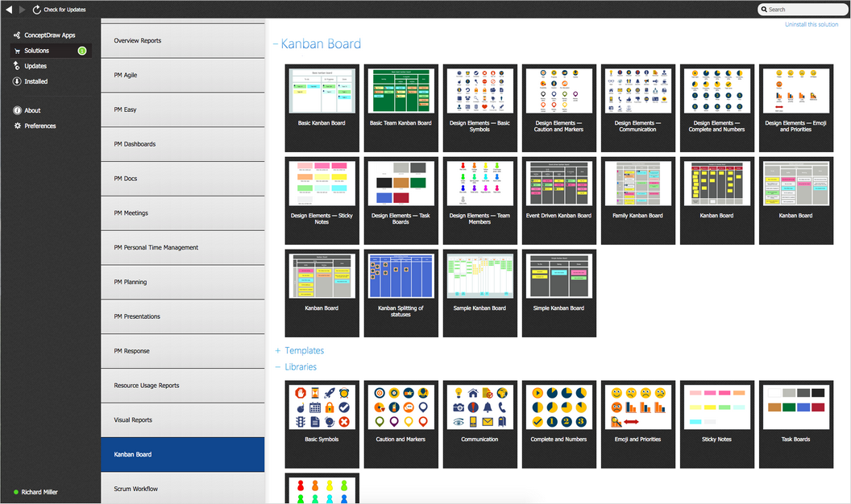Image resolution: width=851 pixels, height=504 pixels.
Task: Open the Sticky Notes library
Action: (717, 424)
